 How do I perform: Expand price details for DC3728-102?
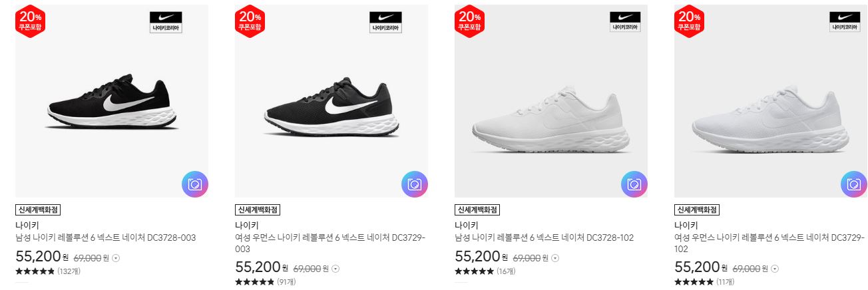click(x=556, y=258)
